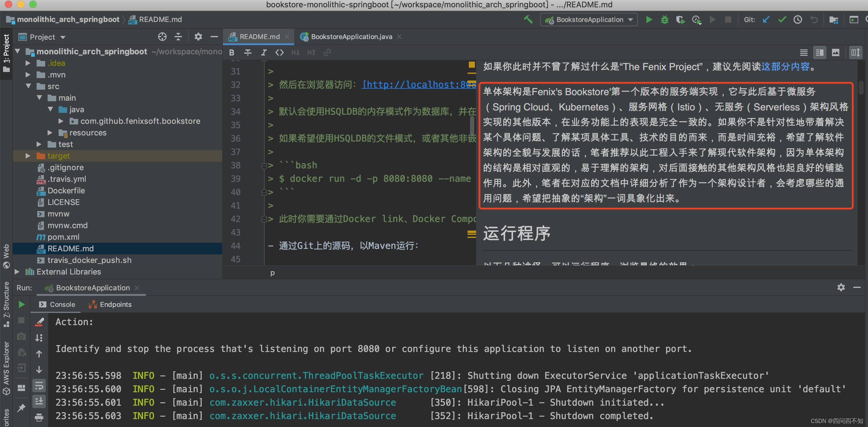This screenshot has height=427, width=868.
Task: Click the green Debug bug icon
Action: pos(664,20)
